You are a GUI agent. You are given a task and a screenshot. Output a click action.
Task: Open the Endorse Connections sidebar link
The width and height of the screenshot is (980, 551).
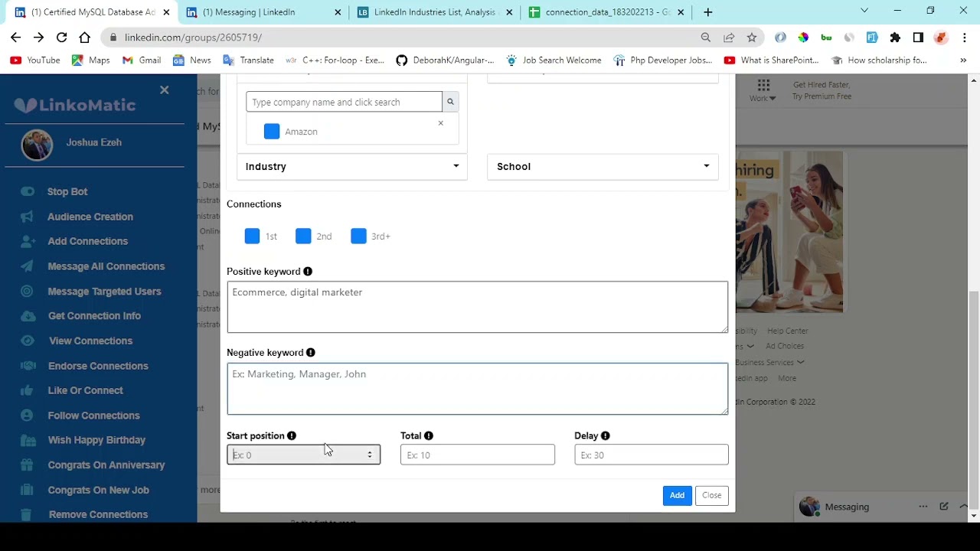[98, 366]
